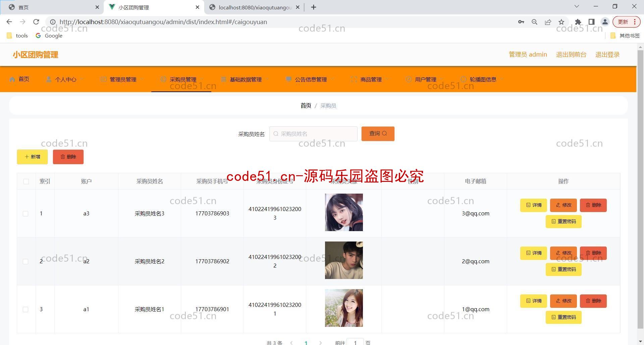Reload the page with the refresh icon
644x345 pixels.
point(36,22)
